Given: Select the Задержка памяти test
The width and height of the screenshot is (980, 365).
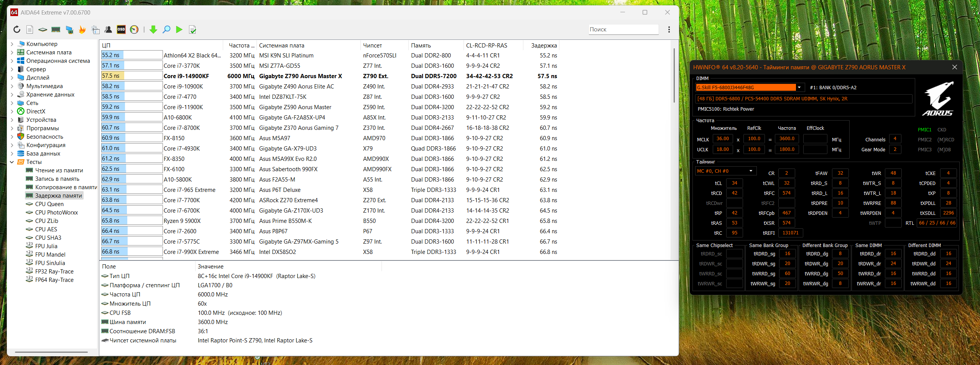Looking at the screenshot, I should pyautogui.click(x=59, y=196).
